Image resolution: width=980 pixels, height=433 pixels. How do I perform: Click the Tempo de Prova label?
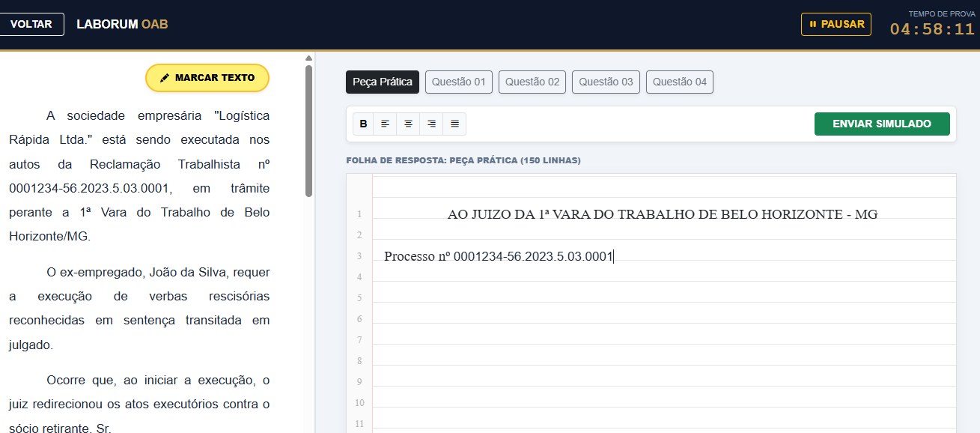pyautogui.click(x=942, y=13)
